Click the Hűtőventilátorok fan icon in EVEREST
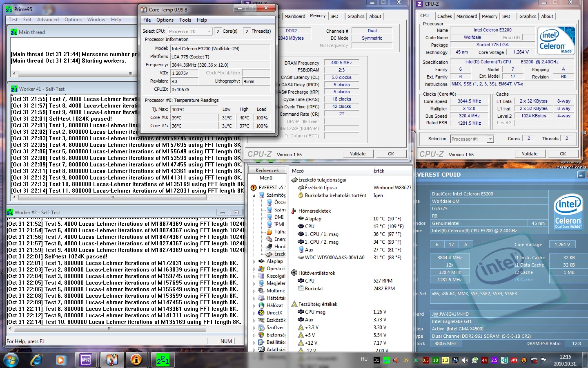Image resolution: width=588 pixels, height=368 pixels. [x=294, y=273]
